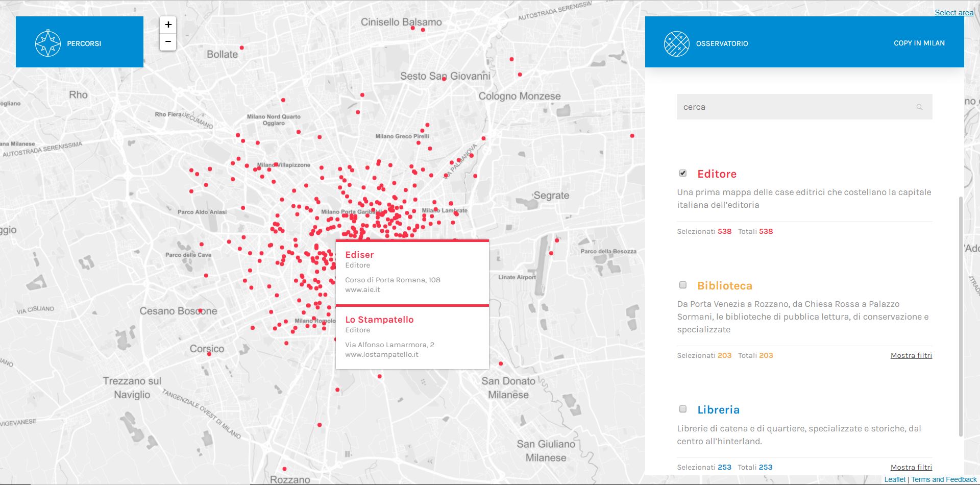Click the Editore category heading
This screenshot has width=980, height=485.
tap(717, 174)
